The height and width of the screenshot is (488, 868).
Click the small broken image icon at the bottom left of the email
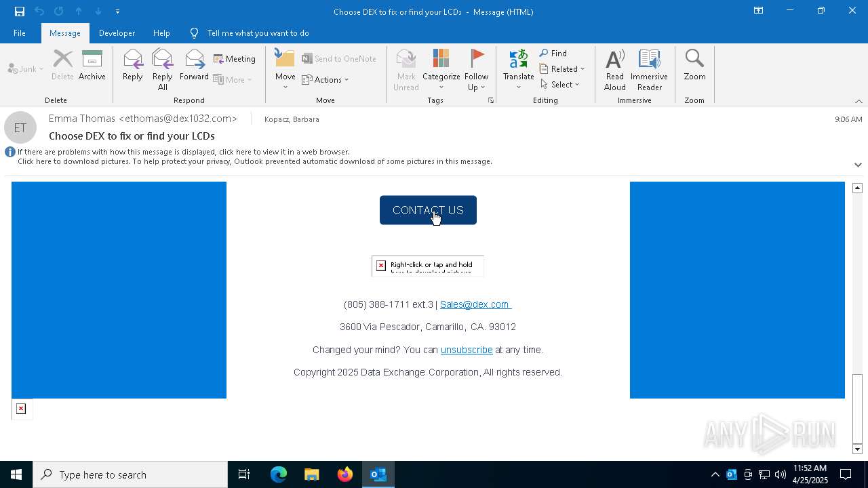22,409
